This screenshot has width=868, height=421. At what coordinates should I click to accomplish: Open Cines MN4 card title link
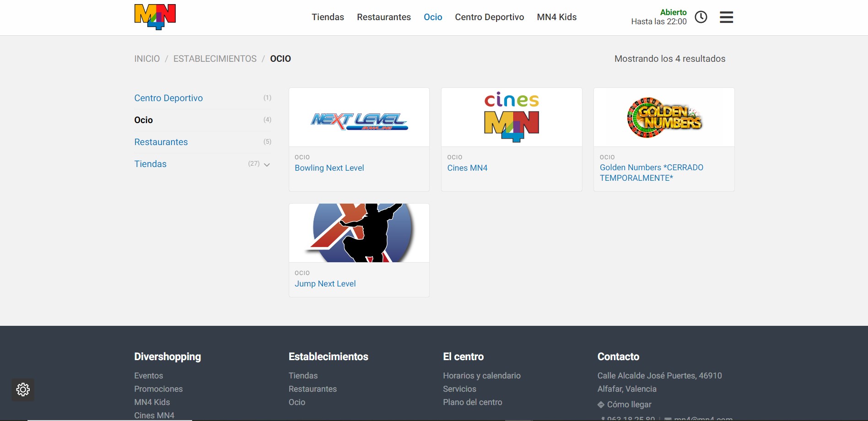pyautogui.click(x=467, y=168)
